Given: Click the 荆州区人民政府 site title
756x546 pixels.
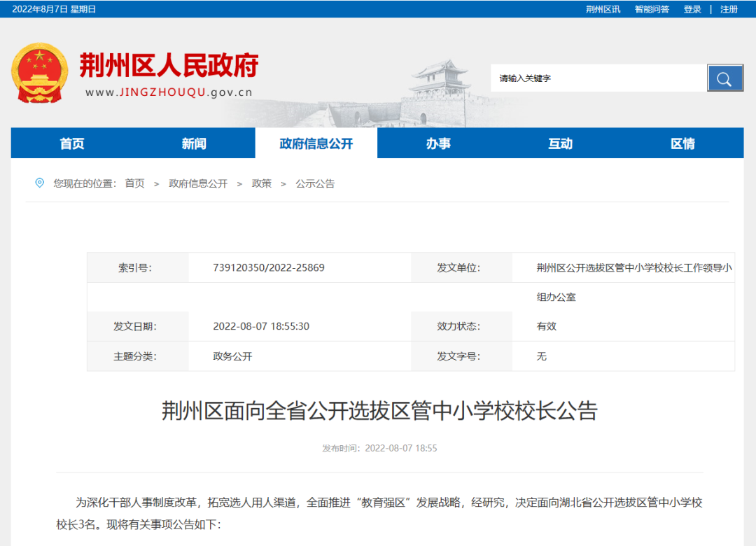Looking at the screenshot, I should click(x=169, y=66).
